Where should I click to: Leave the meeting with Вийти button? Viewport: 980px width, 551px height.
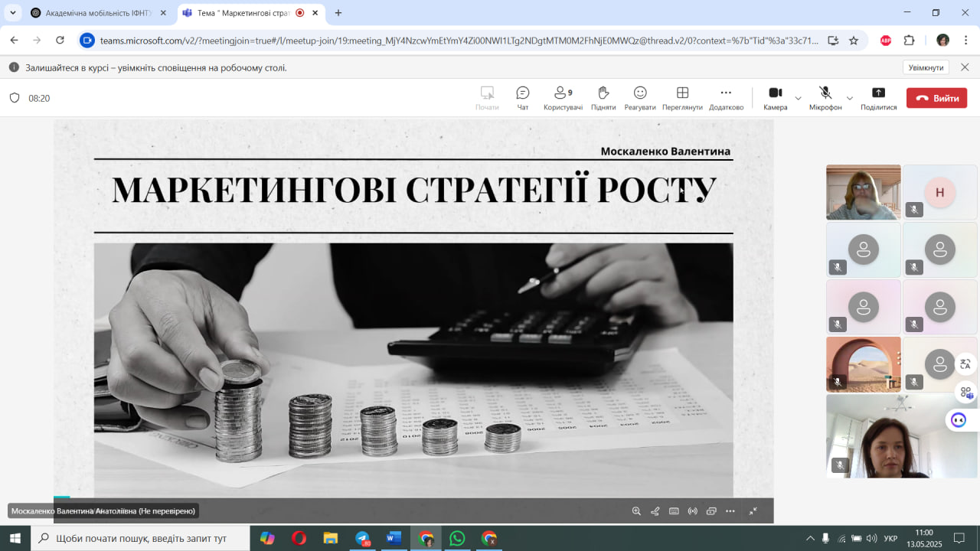936,98
